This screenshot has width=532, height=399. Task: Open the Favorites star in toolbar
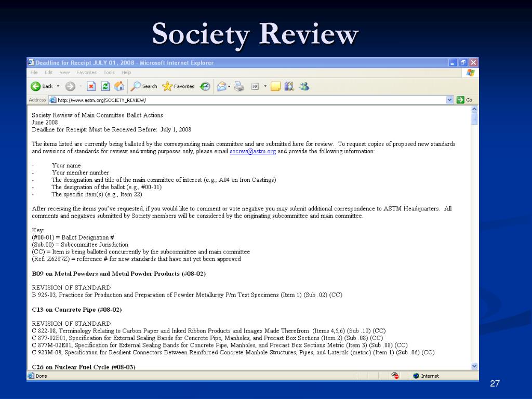tap(178, 87)
